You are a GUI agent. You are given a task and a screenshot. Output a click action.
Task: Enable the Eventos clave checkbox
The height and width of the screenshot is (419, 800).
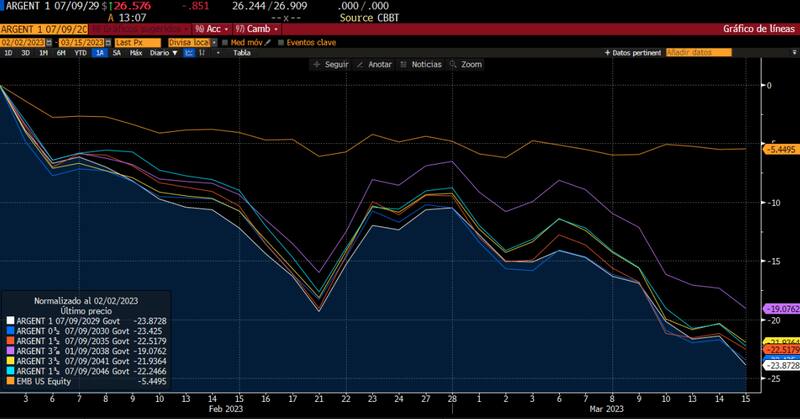pos(279,42)
